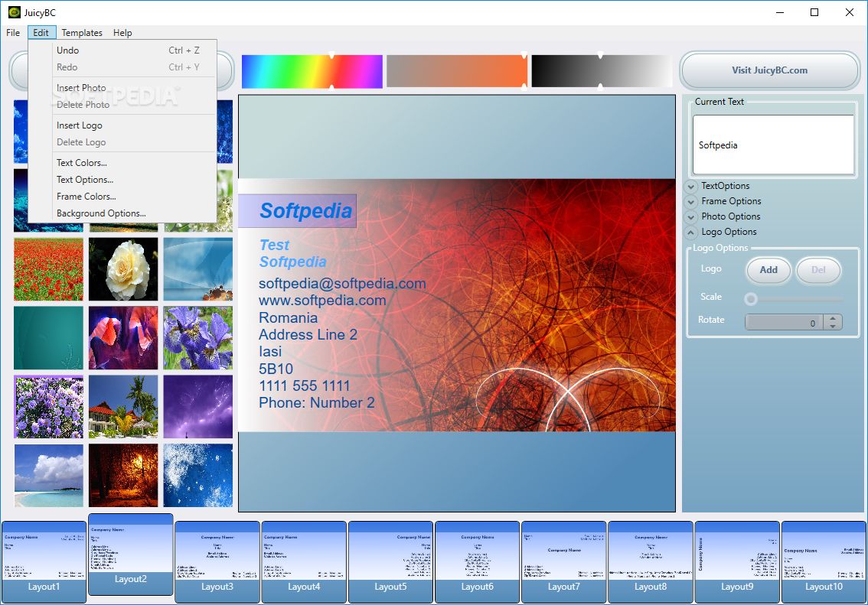Click the Add logo button
Viewport: 868px width, 605px height.
click(768, 270)
